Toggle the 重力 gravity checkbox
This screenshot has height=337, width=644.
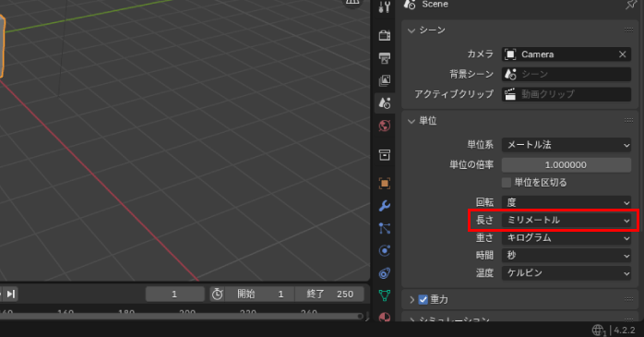click(x=423, y=299)
